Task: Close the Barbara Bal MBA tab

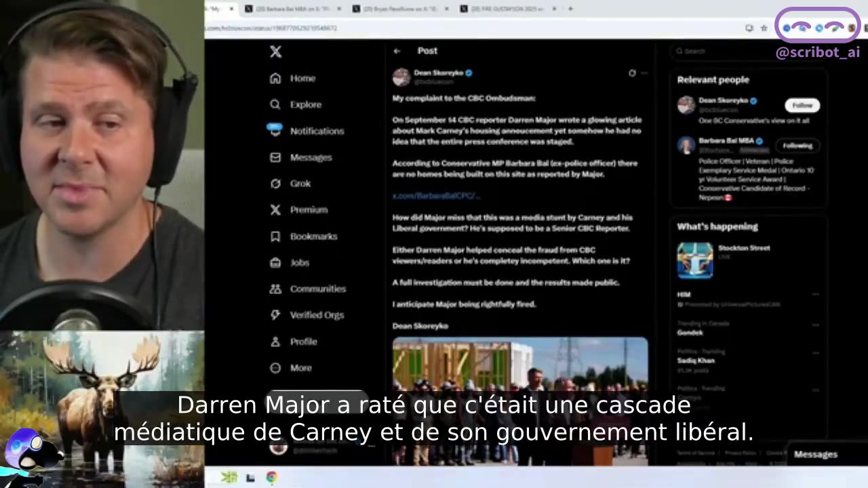Action: (338, 9)
